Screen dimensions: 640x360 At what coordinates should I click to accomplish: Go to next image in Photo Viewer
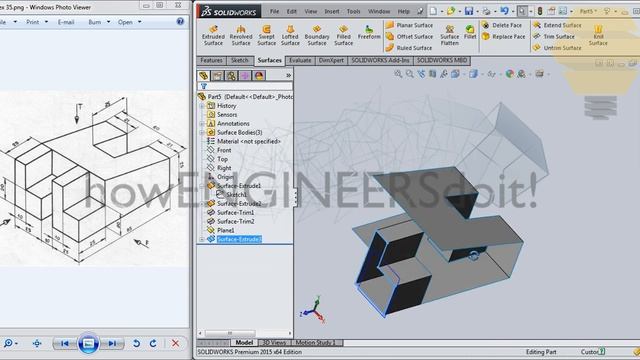(x=111, y=344)
